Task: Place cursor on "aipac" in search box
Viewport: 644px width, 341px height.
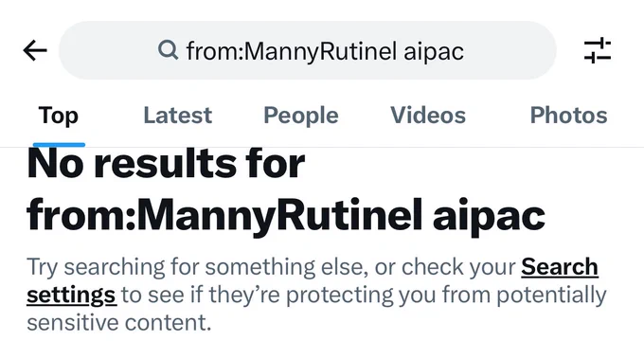Action: [434, 52]
